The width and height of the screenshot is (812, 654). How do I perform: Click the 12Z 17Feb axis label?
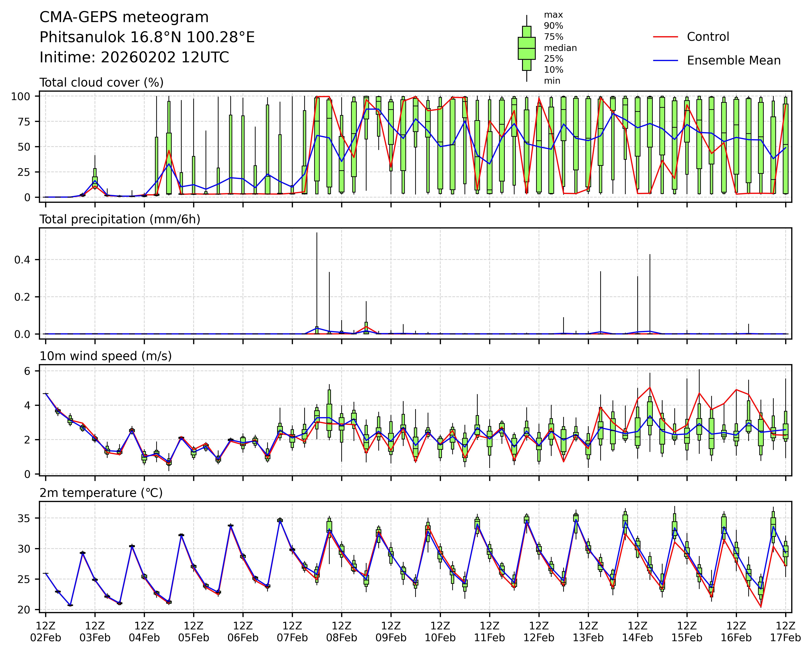(x=785, y=632)
